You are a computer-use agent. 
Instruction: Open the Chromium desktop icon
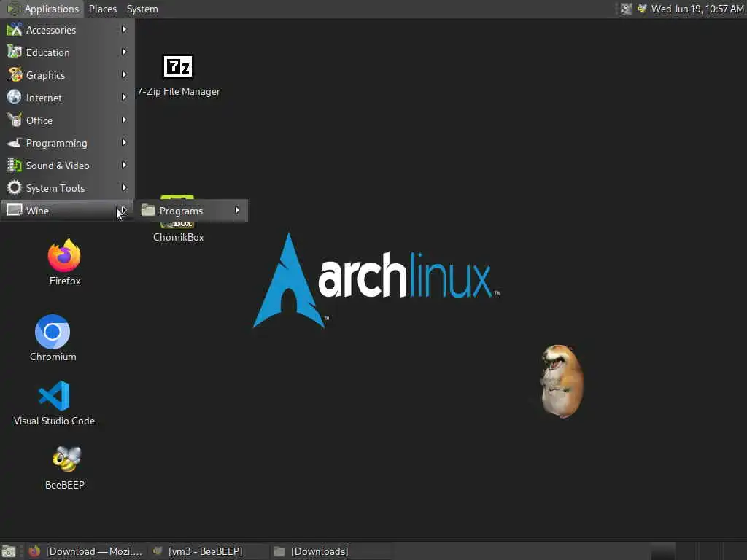(53, 332)
